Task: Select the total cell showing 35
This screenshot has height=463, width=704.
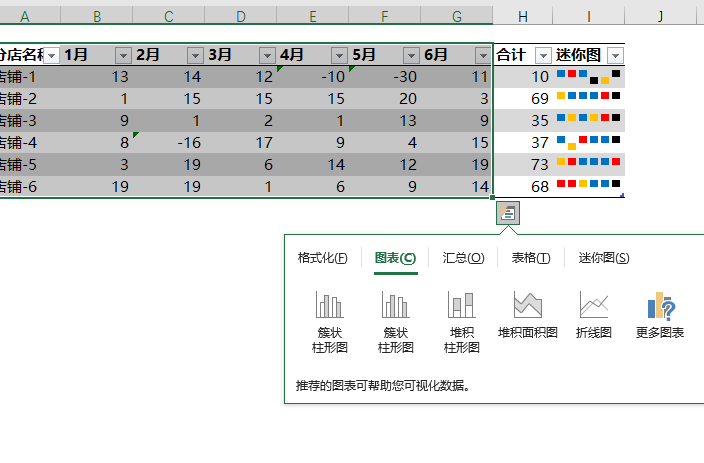Action: (x=523, y=120)
